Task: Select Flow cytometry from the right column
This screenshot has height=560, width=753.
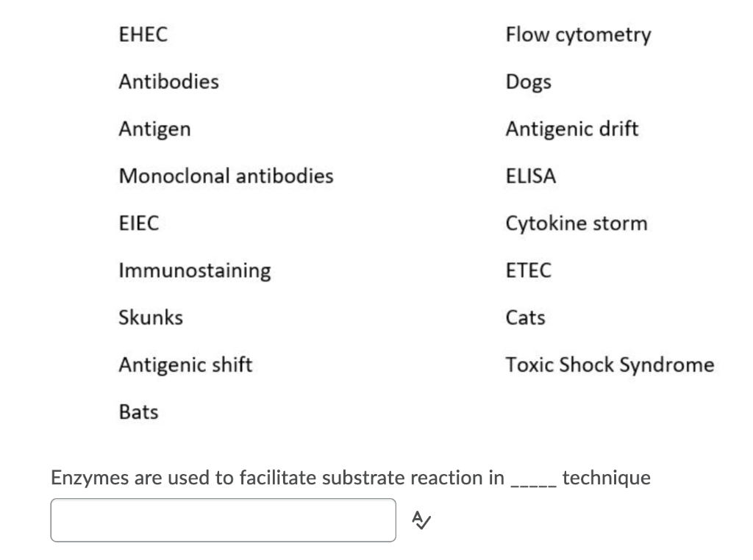Action: (578, 34)
